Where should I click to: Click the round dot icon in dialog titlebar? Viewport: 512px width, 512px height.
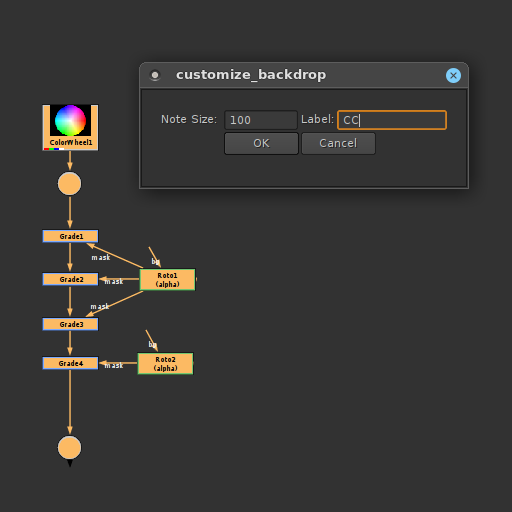155,75
